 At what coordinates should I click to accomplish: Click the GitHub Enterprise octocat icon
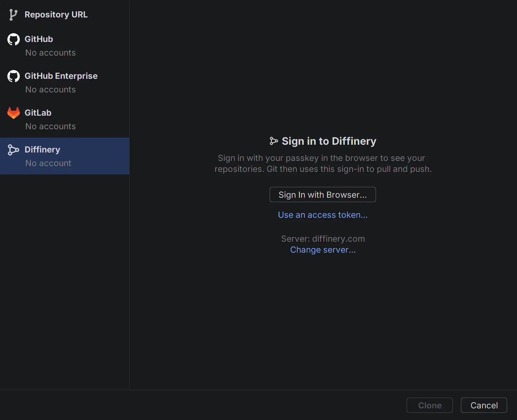pos(13,76)
